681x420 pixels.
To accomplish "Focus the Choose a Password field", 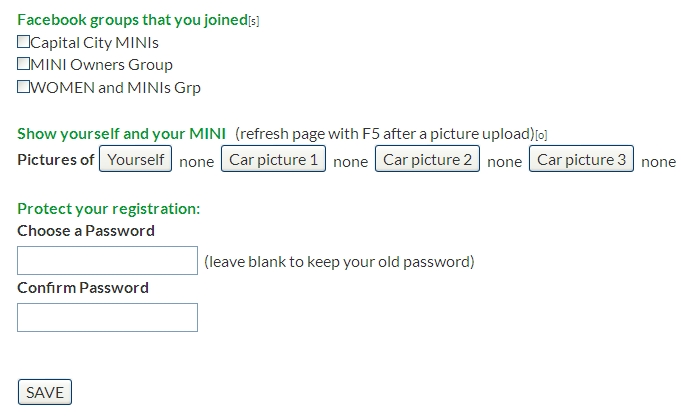I will [108, 261].
